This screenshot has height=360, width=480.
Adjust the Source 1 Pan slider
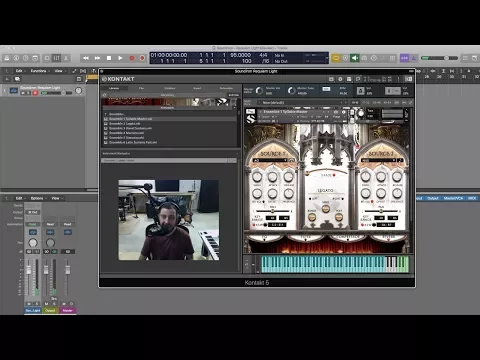click(273, 211)
